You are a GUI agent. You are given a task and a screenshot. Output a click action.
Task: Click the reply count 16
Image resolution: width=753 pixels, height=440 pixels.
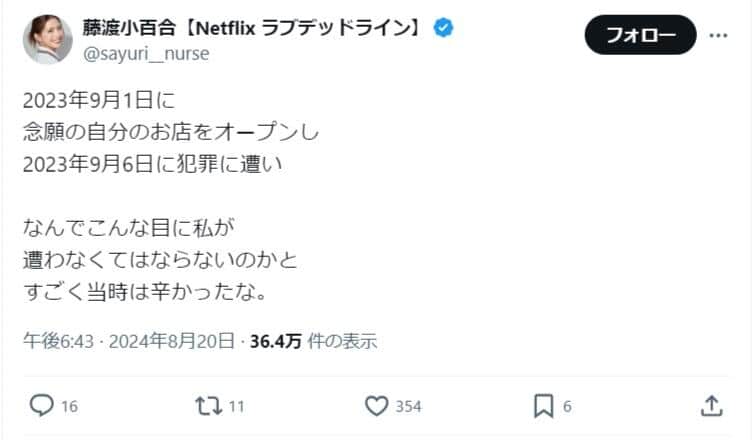coord(70,407)
